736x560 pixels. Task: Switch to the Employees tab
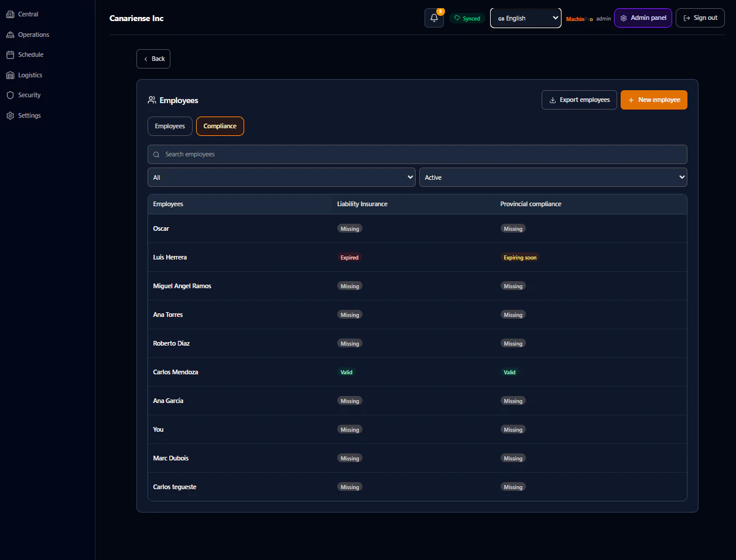click(x=170, y=126)
